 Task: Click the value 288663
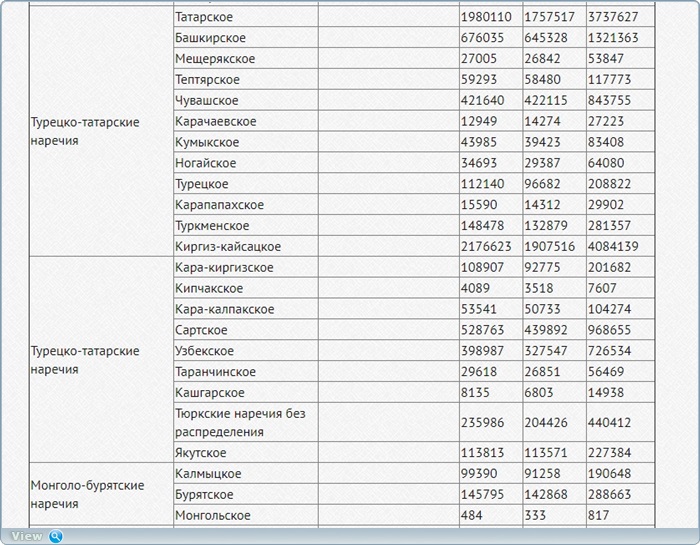[609, 494]
